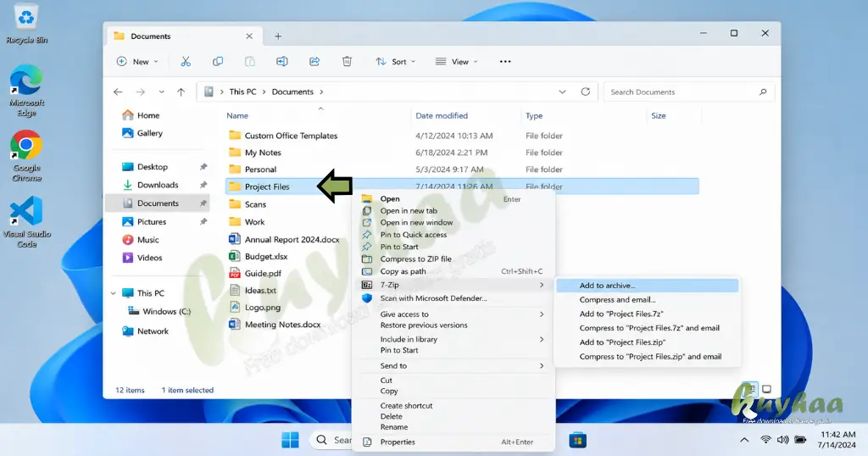Click the Paste toolbar icon
The image size is (868, 456).
[250, 61]
